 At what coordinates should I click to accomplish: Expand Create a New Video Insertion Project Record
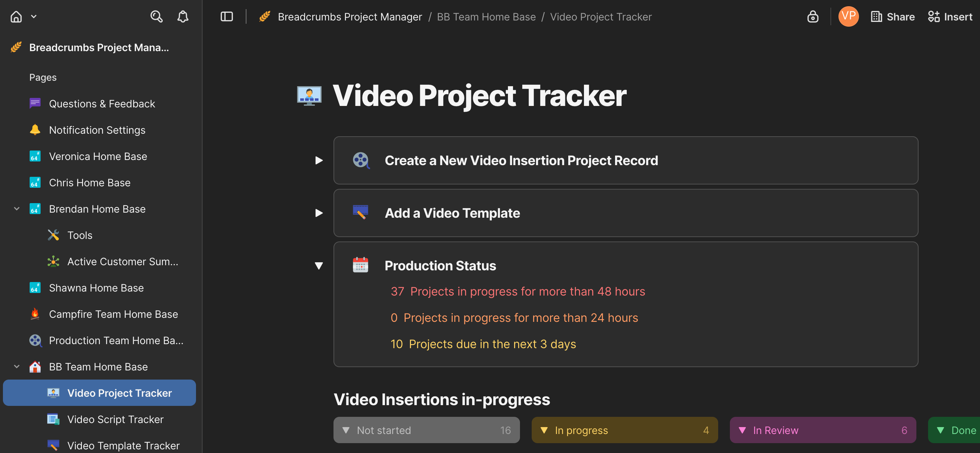(319, 160)
